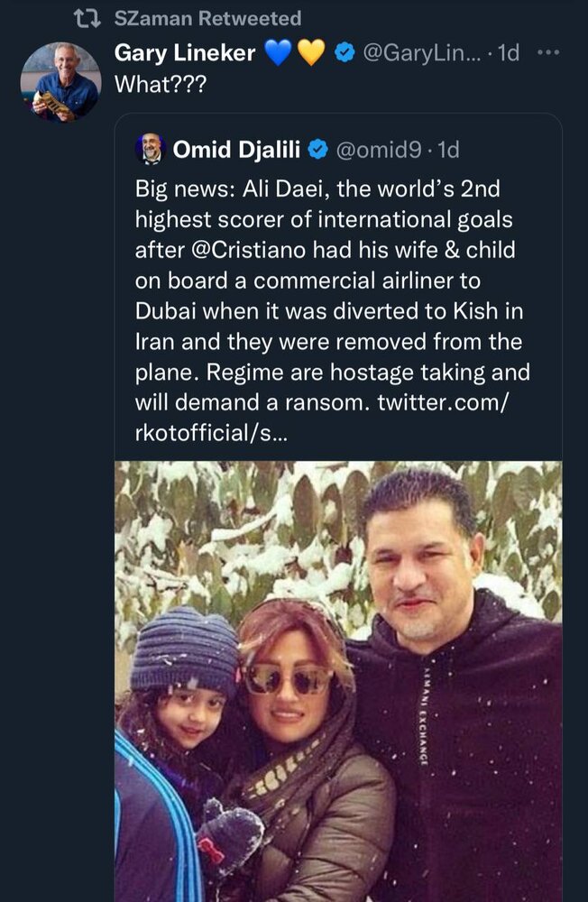Viewport: 588px width, 902px height.
Task: Open the embedded family photo
Action: [x=338, y=681]
